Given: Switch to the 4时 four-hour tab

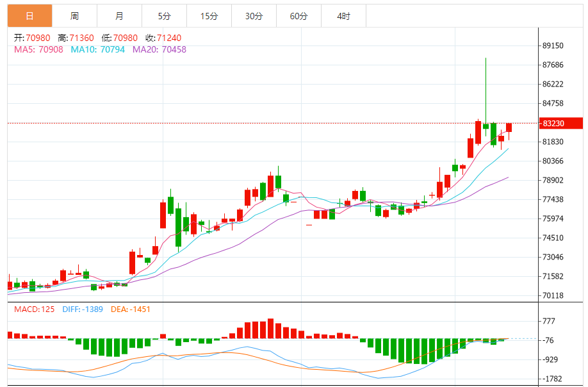Looking at the screenshot, I should 344,16.
